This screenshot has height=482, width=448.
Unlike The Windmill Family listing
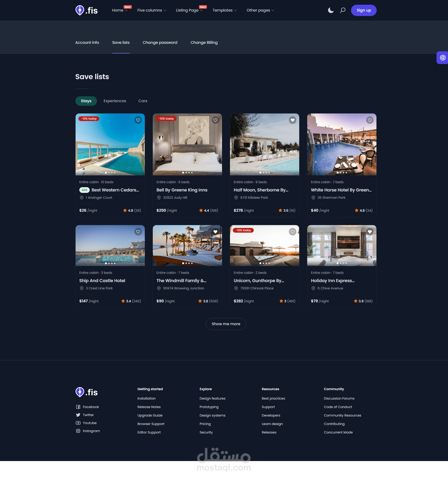pyautogui.click(x=215, y=232)
